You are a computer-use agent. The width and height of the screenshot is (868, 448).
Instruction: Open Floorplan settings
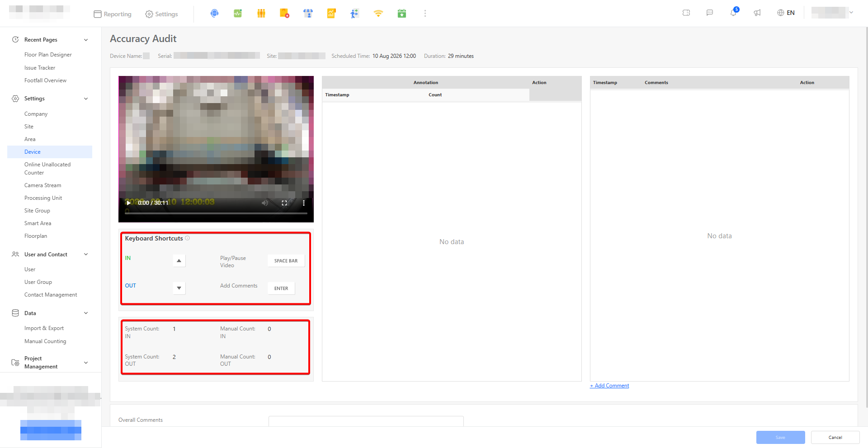pos(36,236)
